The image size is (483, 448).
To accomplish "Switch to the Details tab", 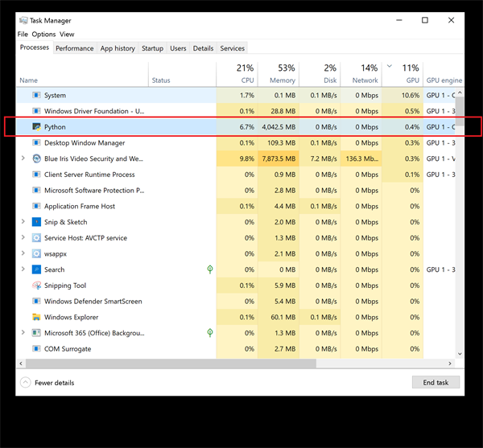I will coord(203,48).
